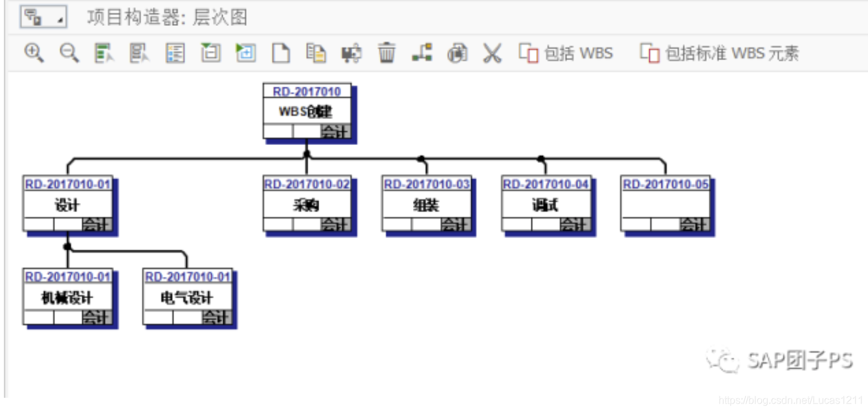Viewport: 868px width, 412px height.
Task: Click the RD-2017010-02 ID label
Action: pos(307,184)
